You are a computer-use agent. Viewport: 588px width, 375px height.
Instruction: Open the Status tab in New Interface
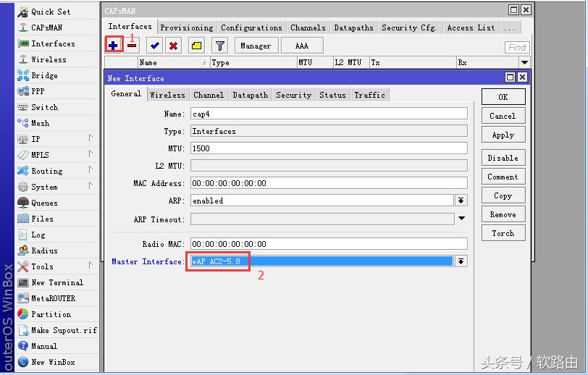pos(332,96)
